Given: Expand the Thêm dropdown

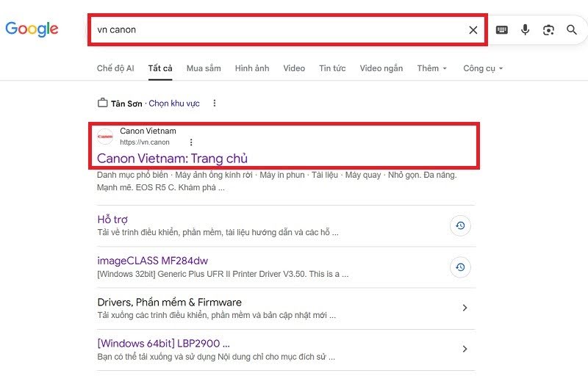Looking at the screenshot, I should point(432,68).
